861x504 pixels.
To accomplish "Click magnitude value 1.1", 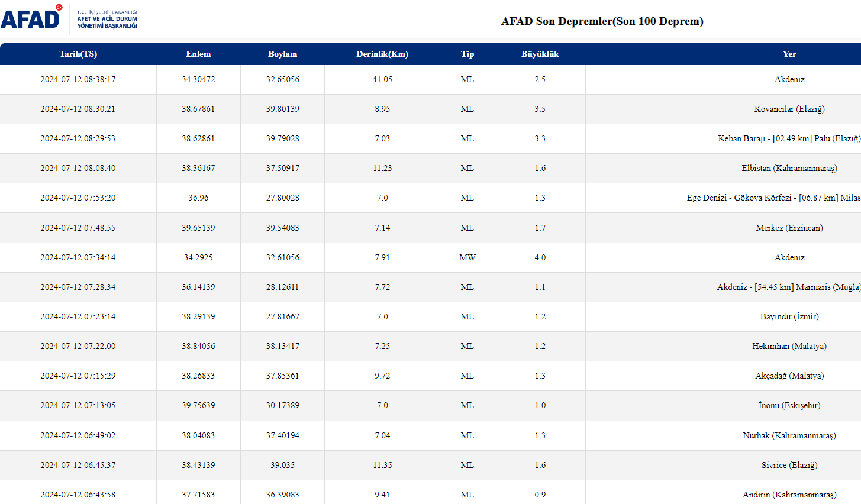I will tap(540, 287).
